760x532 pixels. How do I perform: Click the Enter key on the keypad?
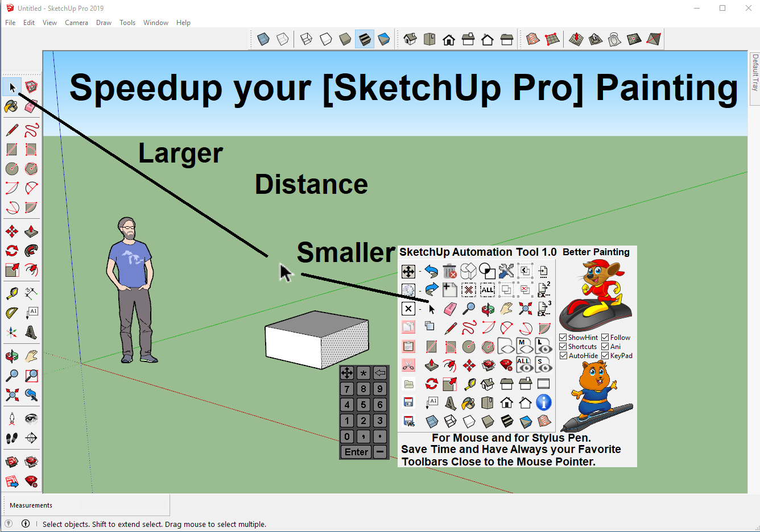tap(357, 452)
